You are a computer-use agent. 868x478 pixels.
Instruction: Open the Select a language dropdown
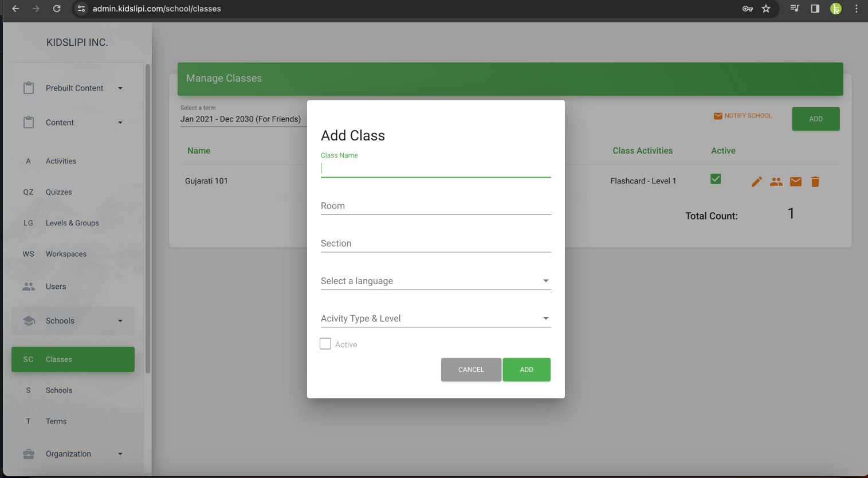pyautogui.click(x=435, y=281)
